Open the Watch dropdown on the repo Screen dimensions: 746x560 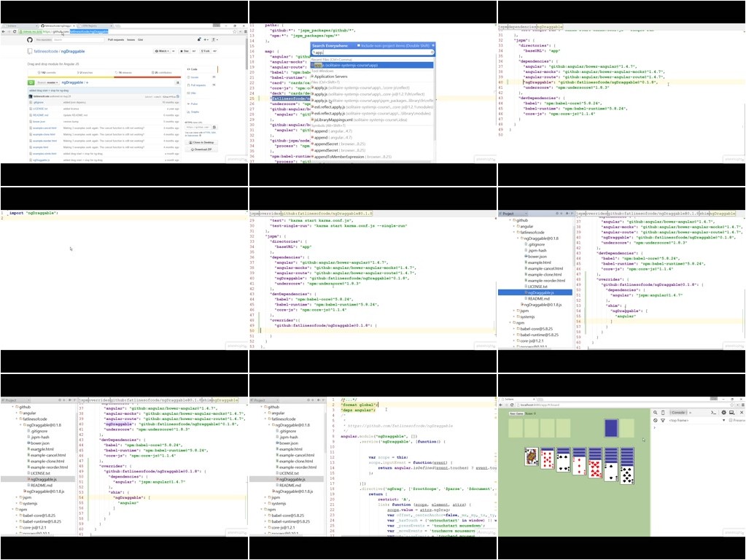click(x=163, y=51)
